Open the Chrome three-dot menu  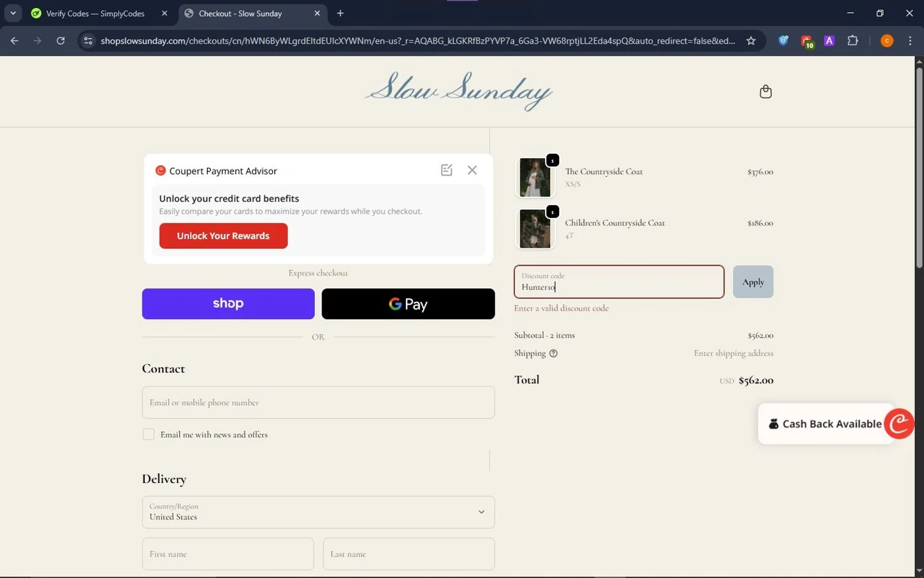[910, 41]
